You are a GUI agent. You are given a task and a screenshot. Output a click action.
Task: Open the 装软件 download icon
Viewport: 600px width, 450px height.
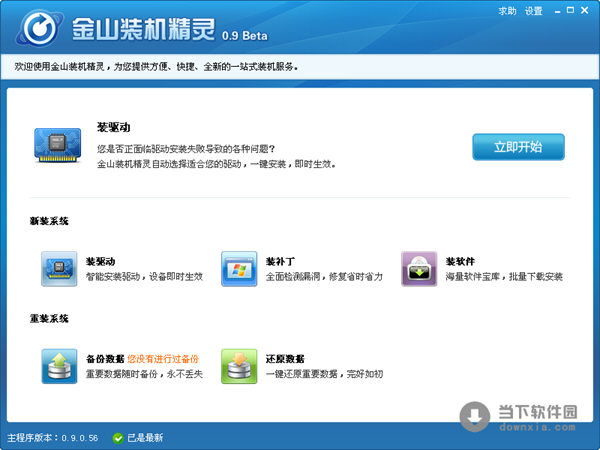point(419,269)
